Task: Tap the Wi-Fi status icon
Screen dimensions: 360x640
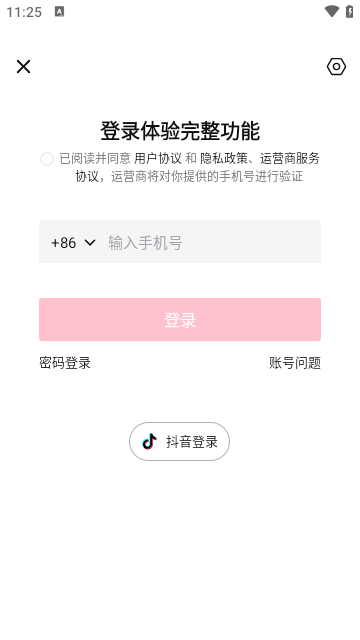Action: [x=332, y=11]
